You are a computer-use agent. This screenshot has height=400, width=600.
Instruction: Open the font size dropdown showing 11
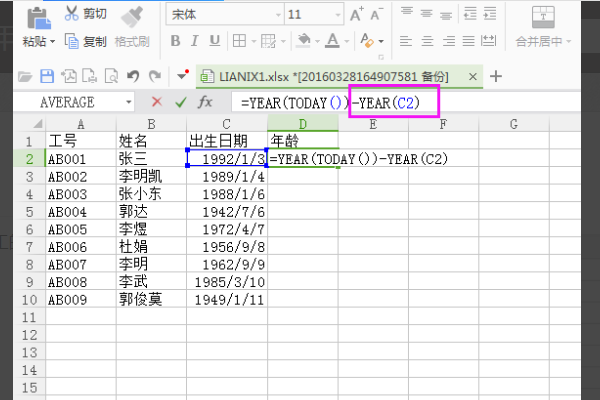(x=338, y=15)
